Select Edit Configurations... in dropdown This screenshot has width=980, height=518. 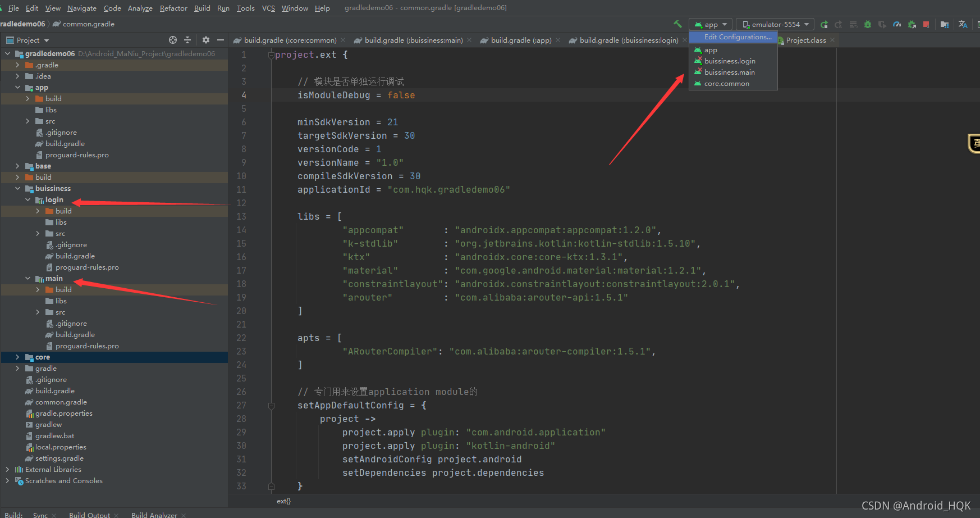733,37
